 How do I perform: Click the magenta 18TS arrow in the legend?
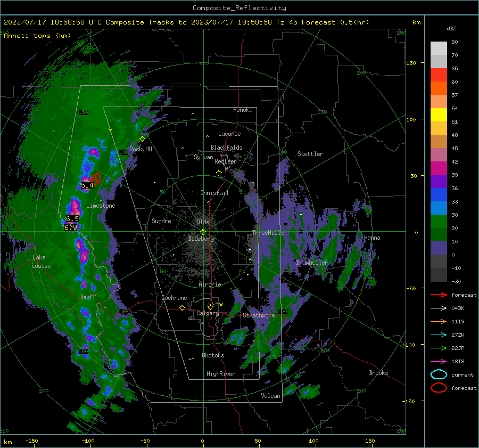pos(439,362)
